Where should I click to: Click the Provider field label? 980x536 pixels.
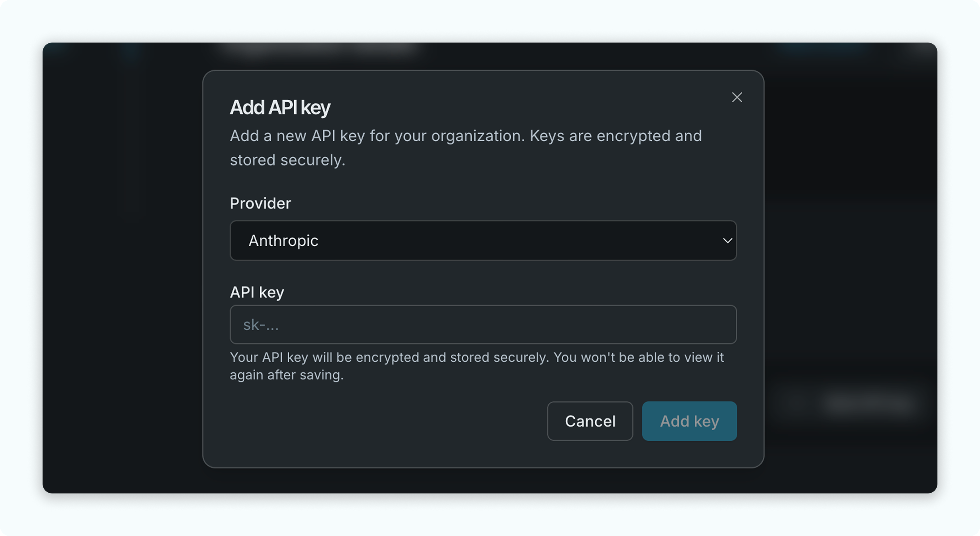click(x=260, y=203)
